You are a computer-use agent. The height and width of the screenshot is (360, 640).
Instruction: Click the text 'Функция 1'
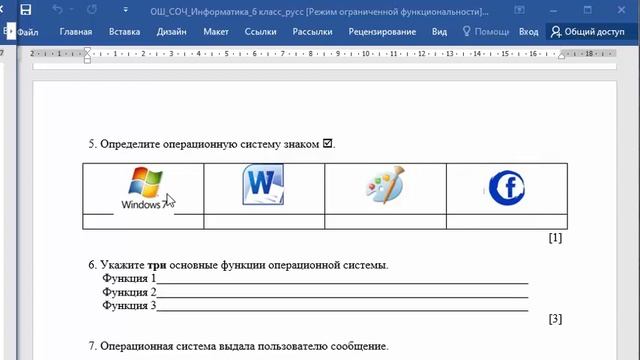(x=129, y=278)
